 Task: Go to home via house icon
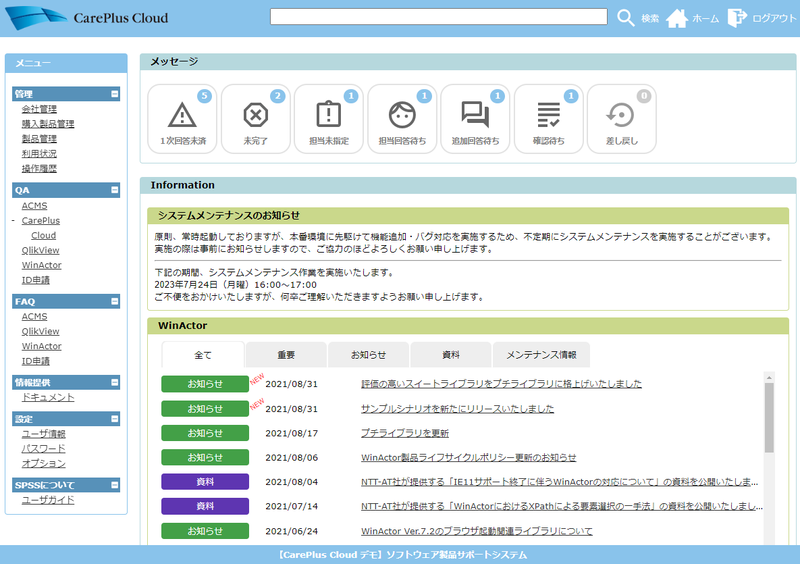tap(677, 18)
